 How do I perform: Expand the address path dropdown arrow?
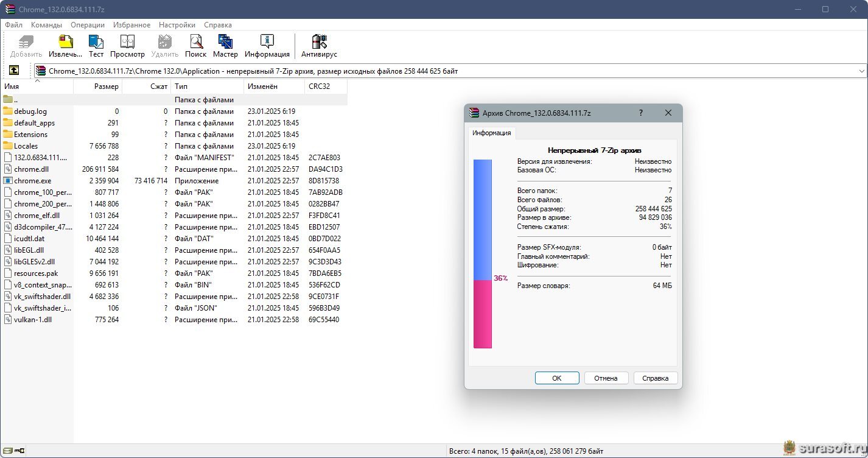pos(861,71)
